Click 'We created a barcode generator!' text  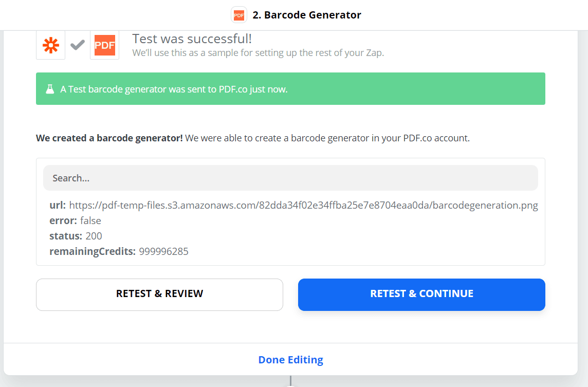click(x=109, y=138)
